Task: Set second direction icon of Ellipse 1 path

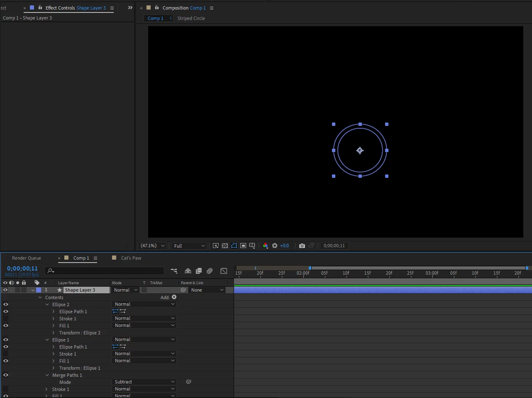Action: click(x=123, y=346)
